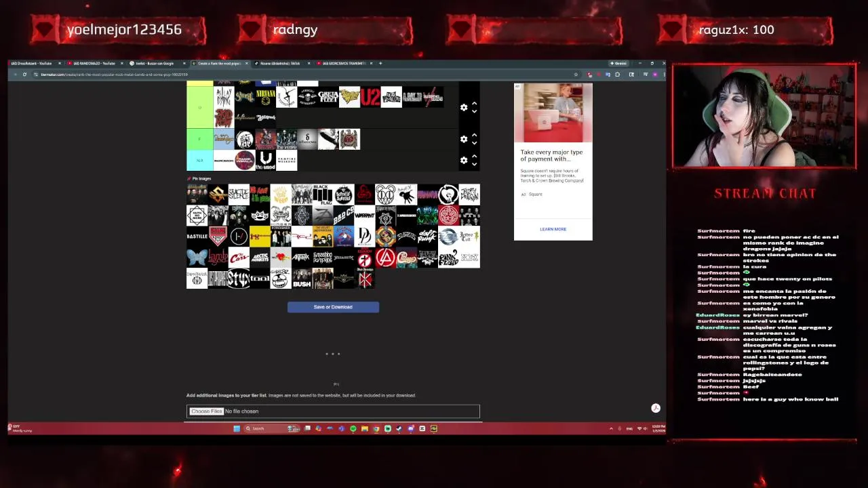Open settings gear for the N/A tier row
Screen dimensions: 868x488
(464, 160)
